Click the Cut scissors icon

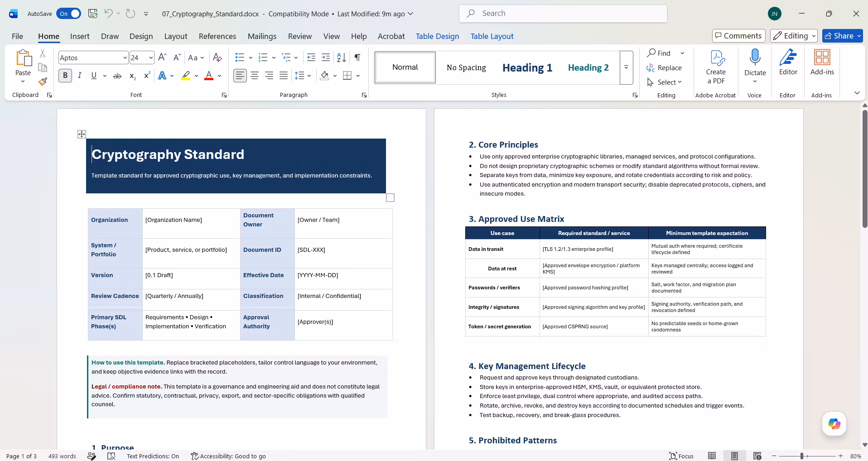43,53
